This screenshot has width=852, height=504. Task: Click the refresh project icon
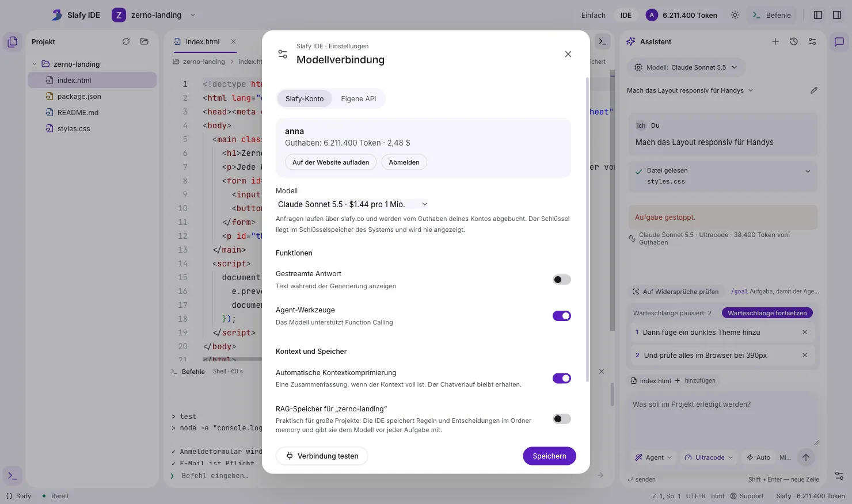point(126,41)
